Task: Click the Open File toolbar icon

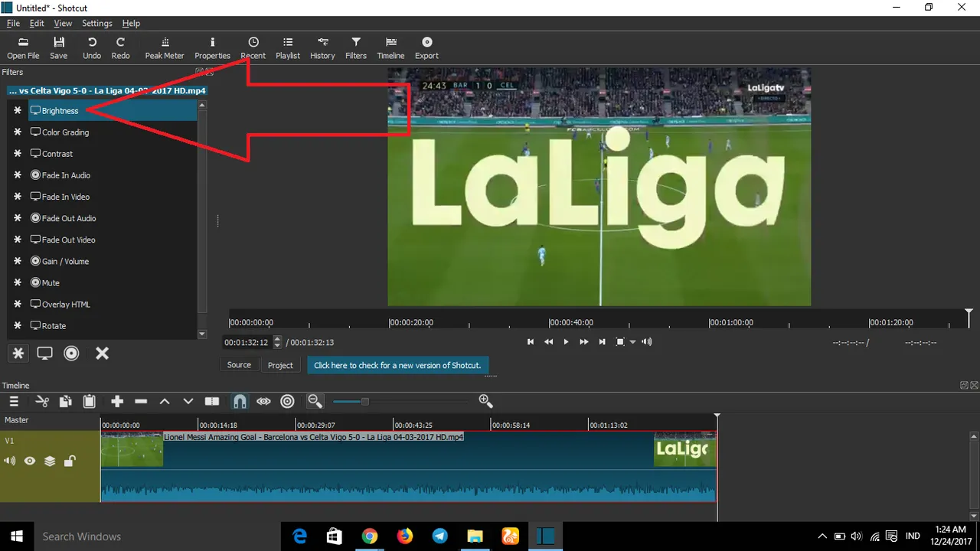Action: pyautogui.click(x=23, y=48)
